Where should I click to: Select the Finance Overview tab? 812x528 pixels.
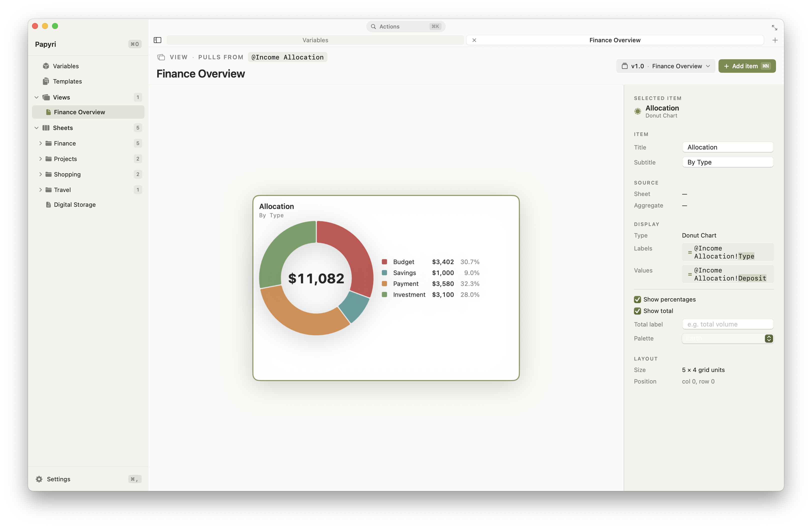tap(615, 40)
